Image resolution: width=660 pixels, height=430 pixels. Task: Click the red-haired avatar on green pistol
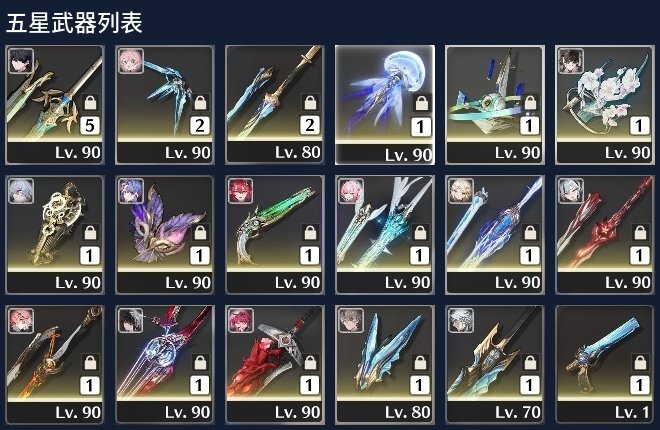[x=240, y=191]
